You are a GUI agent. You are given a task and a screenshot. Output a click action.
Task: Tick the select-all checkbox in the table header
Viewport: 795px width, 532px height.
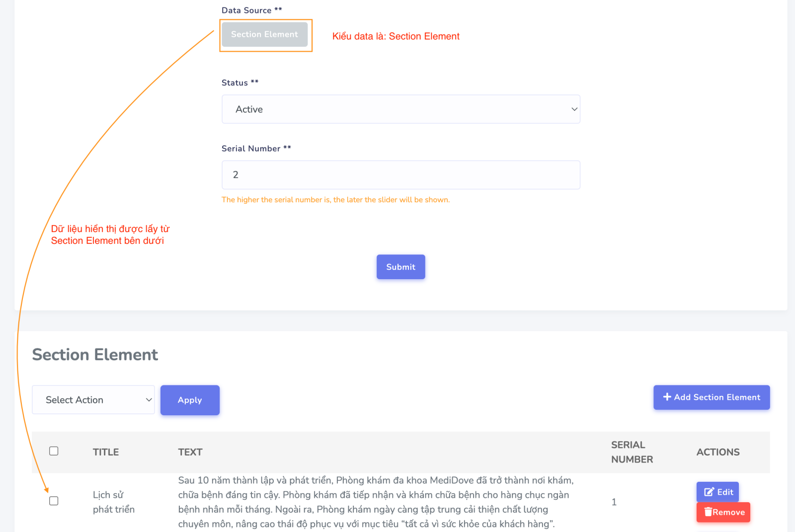54,451
